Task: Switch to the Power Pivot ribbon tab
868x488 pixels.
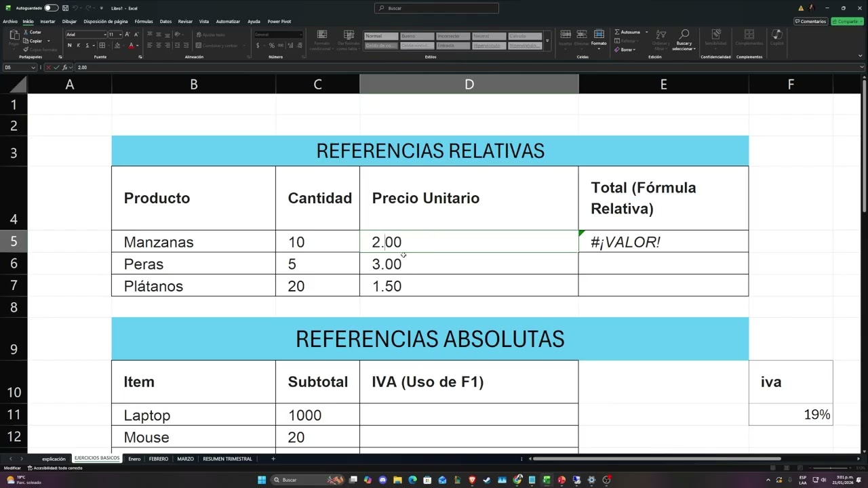Action: point(279,22)
